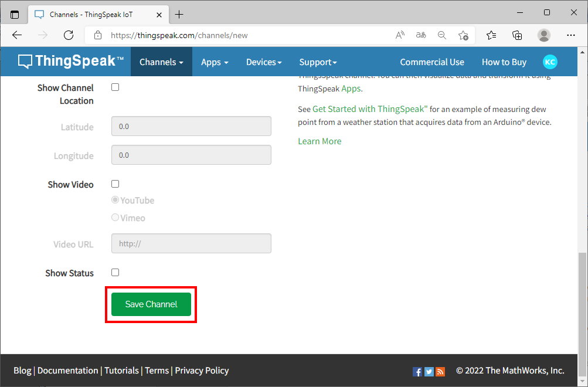The image size is (588, 387).
Task: Open browser collections
Action: click(517, 35)
